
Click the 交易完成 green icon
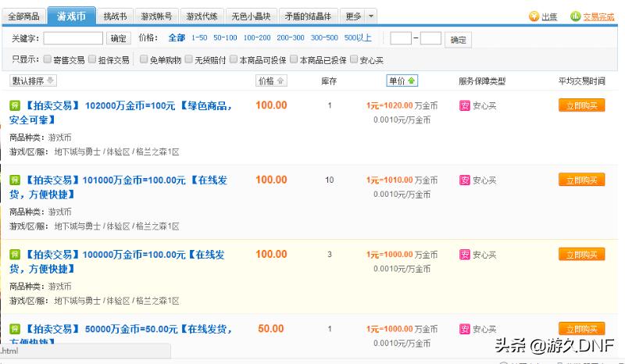(575, 16)
